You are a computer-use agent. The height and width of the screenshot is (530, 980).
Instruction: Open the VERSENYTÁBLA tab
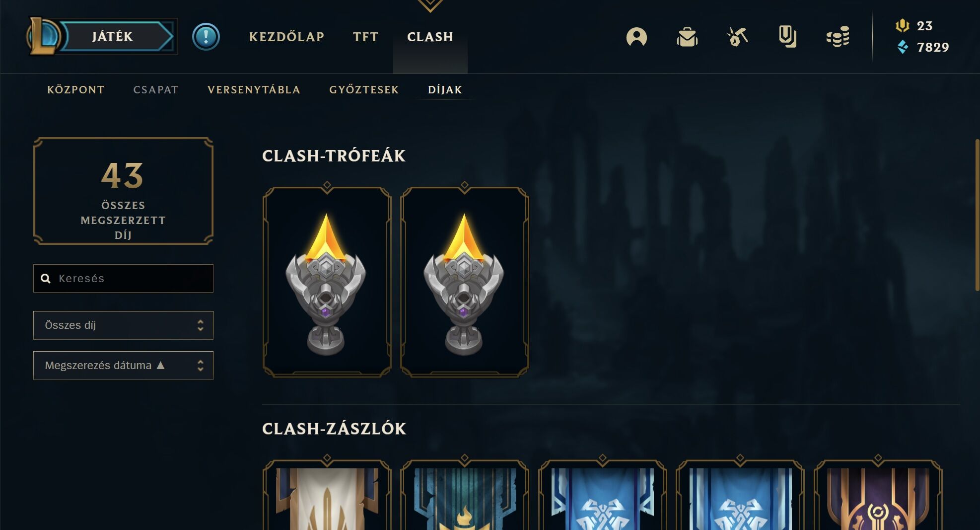[x=254, y=90]
